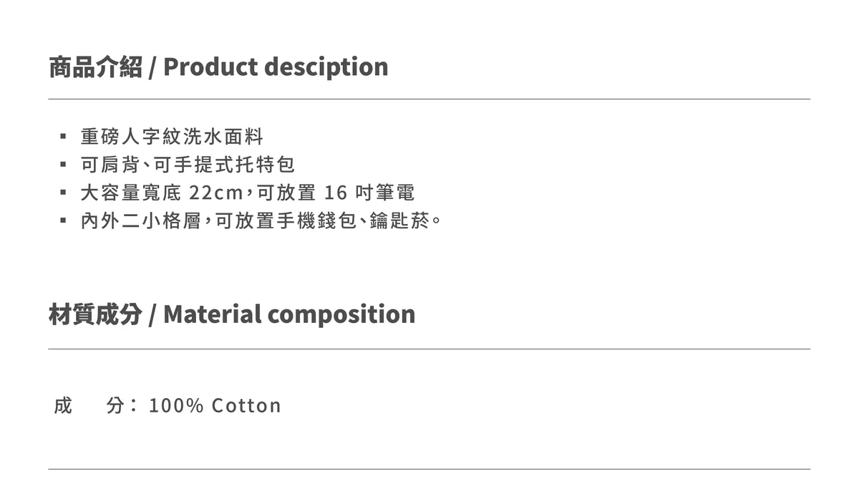
Task: Click the bullet marker before 內外二小格層
Action: (63, 220)
